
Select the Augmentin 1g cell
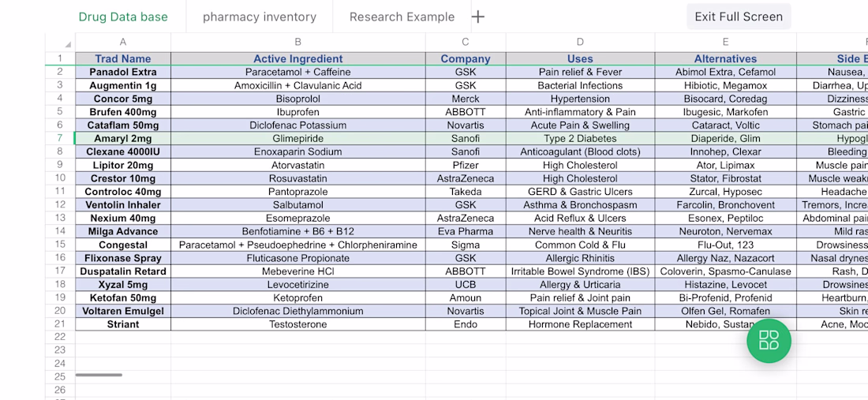pyautogui.click(x=123, y=85)
